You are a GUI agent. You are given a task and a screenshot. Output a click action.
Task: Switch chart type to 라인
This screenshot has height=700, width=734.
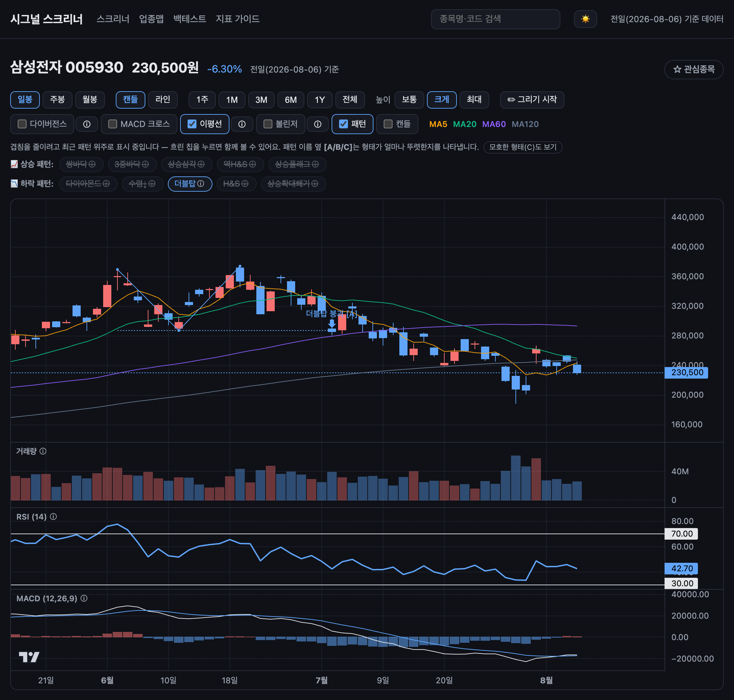coord(163,100)
